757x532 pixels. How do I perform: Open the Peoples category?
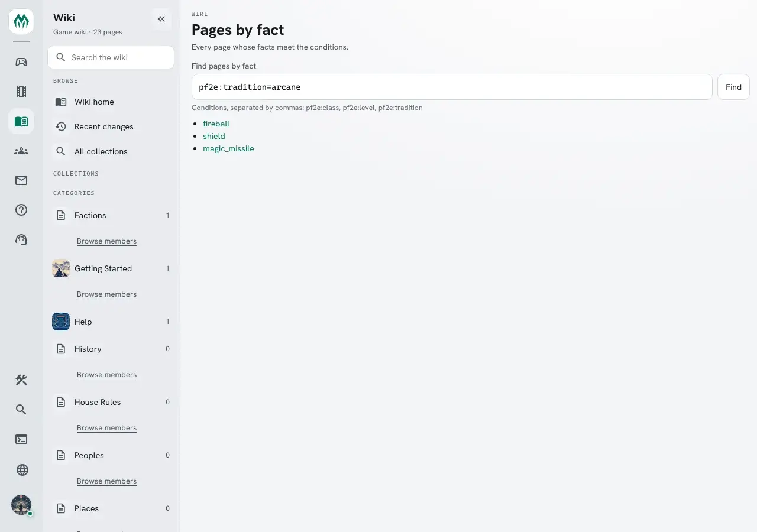coord(111,455)
